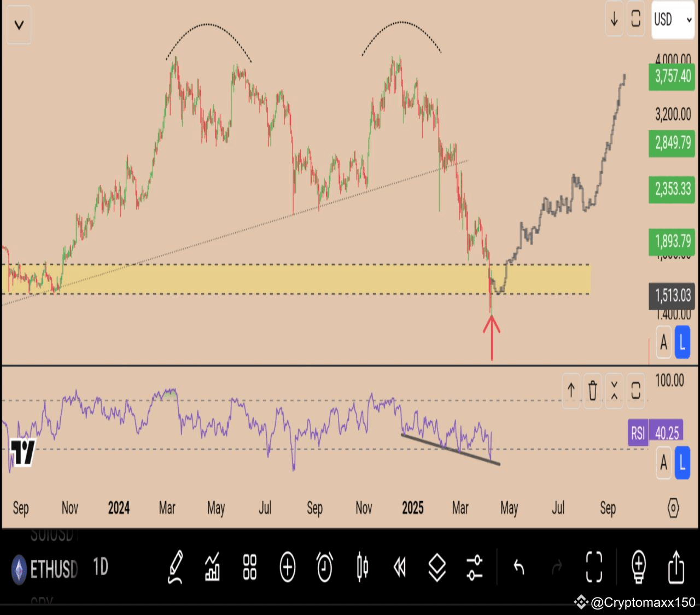Click the TradingView logo on the chart

(23, 452)
